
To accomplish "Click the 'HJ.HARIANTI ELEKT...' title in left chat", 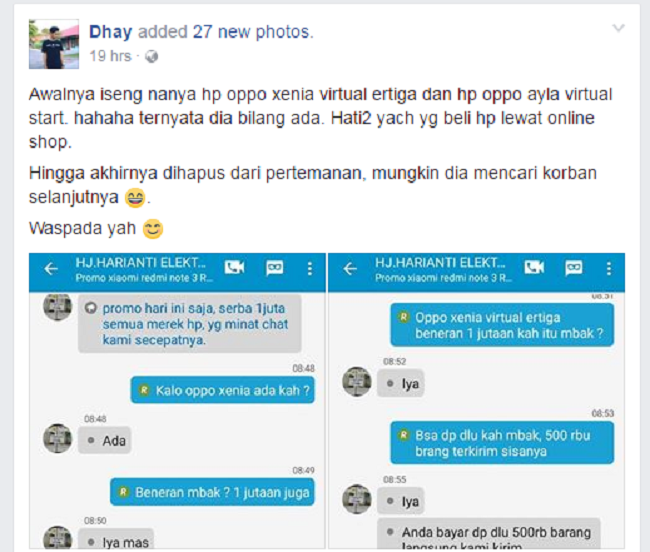I will (141, 263).
